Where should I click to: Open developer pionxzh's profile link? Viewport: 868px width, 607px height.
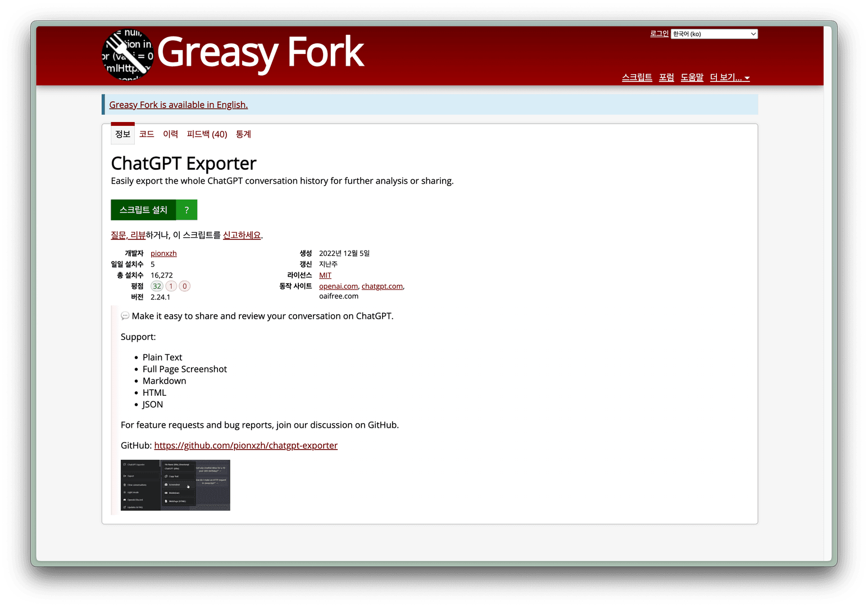pyautogui.click(x=163, y=253)
